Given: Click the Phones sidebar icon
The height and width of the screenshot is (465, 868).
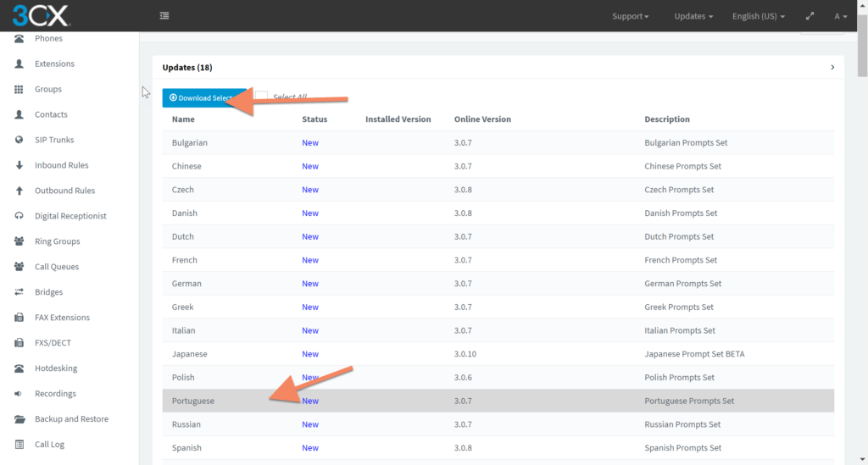Looking at the screenshot, I should click(19, 38).
